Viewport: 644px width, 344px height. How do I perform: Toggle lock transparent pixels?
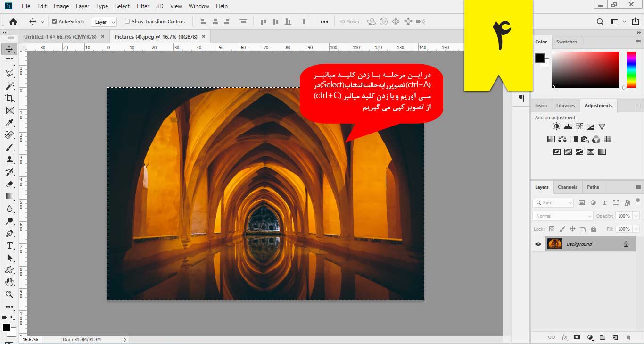click(552, 229)
